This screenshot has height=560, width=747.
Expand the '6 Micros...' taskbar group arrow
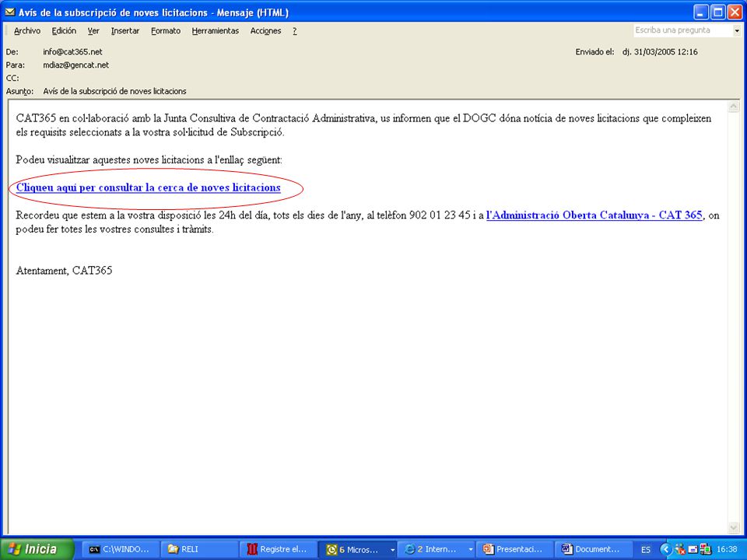coord(392,550)
